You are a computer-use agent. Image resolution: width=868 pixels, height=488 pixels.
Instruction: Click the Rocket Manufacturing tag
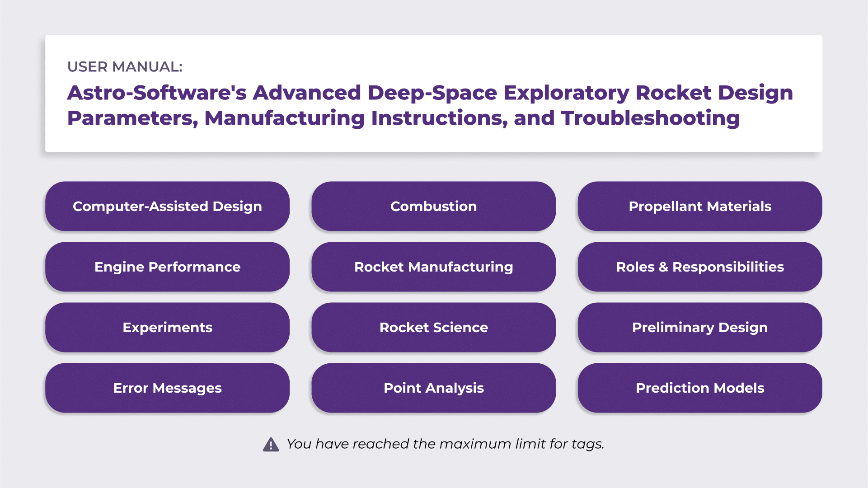[434, 267]
